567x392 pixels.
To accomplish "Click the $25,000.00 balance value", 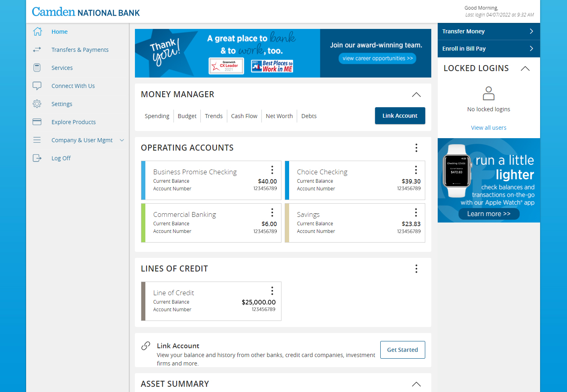I will (259, 302).
